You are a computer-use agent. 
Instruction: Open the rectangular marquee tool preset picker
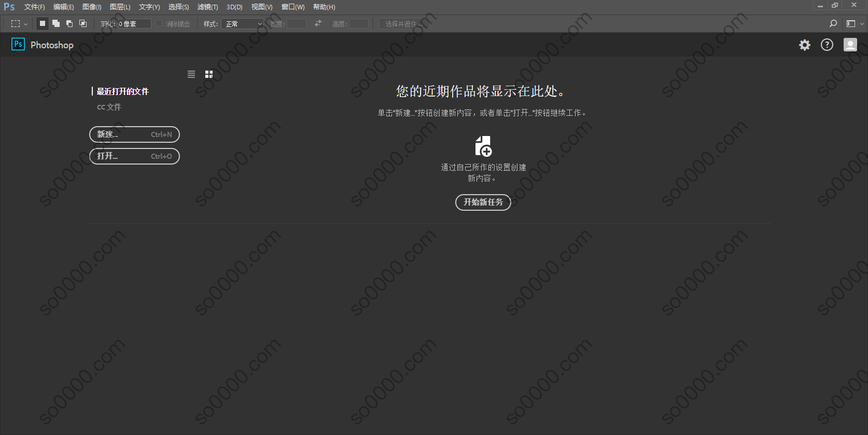tap(19, 24)
